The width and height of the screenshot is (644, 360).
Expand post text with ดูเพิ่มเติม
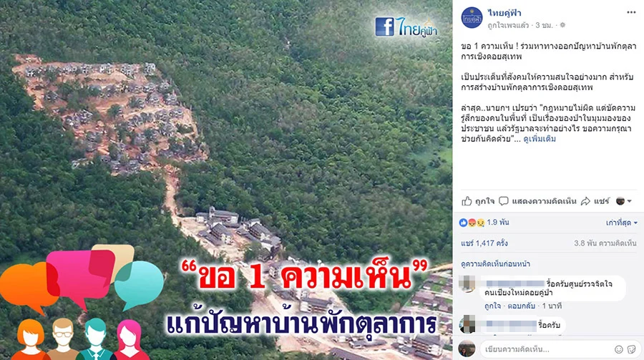tap(540, 139)
